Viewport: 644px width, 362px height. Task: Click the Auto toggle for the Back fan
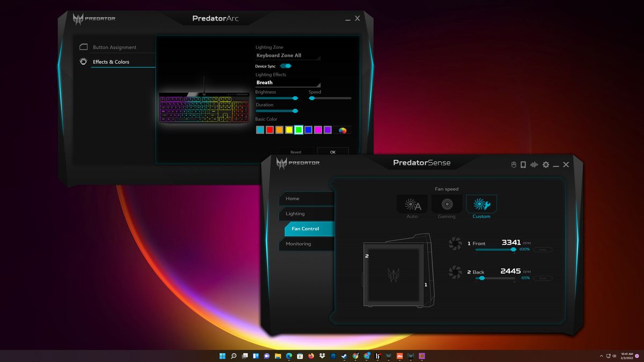coord(543,278)
